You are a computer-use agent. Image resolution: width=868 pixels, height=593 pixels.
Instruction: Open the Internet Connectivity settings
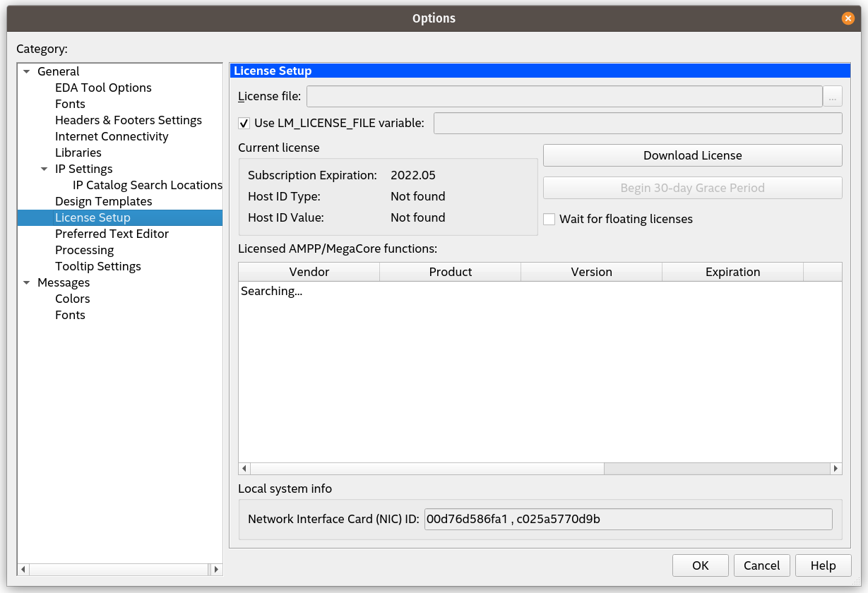(x=112, y=136)
